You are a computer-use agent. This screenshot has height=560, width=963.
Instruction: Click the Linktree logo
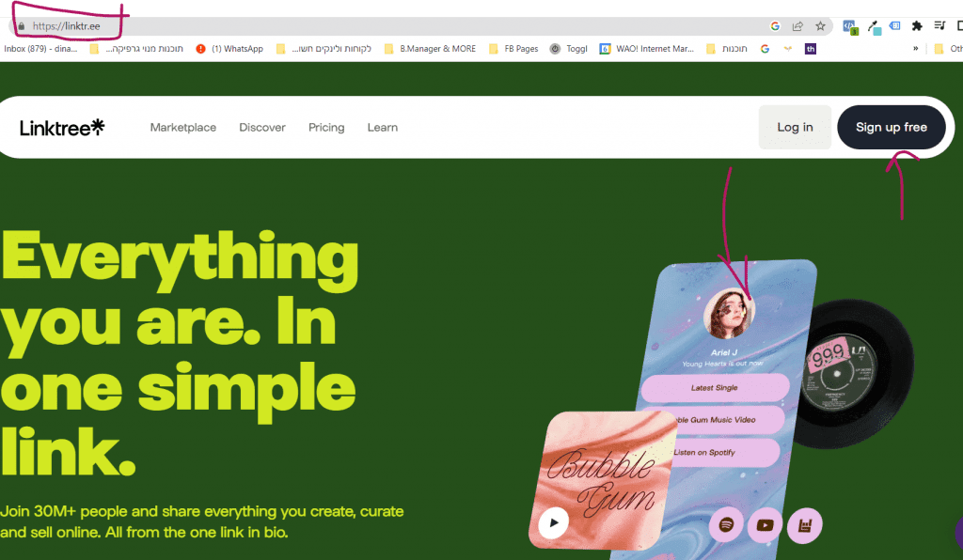tap(62, 128)
